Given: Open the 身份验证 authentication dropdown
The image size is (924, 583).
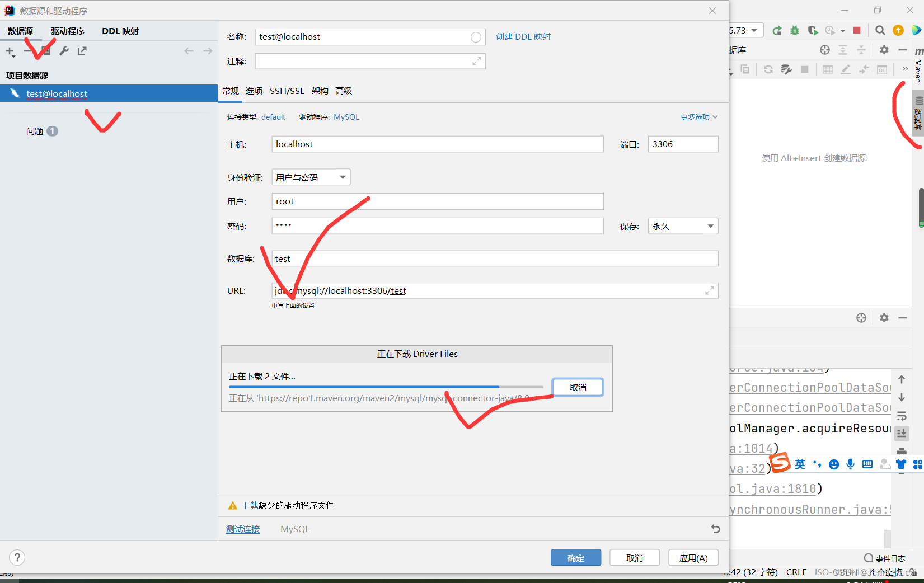Looking at the screenshot, I should [311, 177].
